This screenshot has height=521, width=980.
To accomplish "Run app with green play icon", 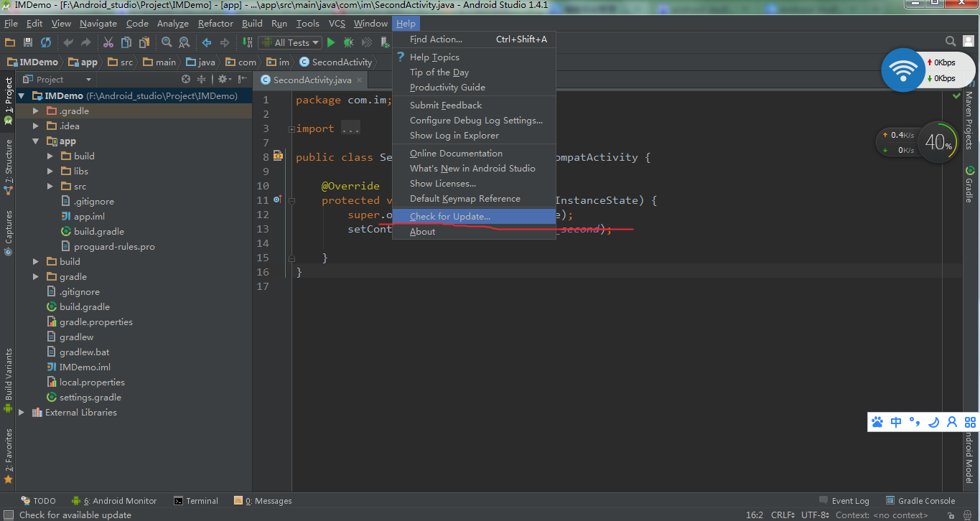I will pyautogui.click(x=331, y=43).
